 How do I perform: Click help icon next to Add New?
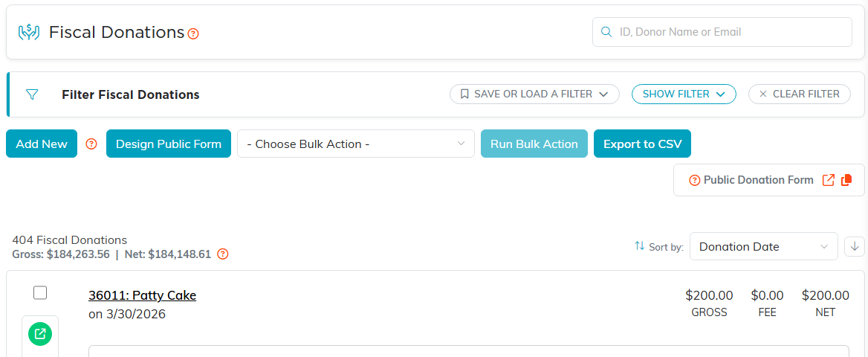pos(92,144)
